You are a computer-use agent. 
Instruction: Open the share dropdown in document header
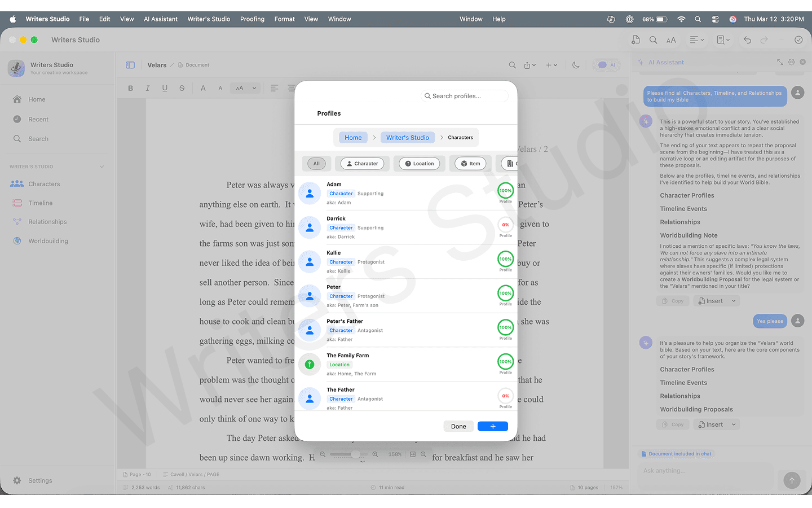(530, 65)
